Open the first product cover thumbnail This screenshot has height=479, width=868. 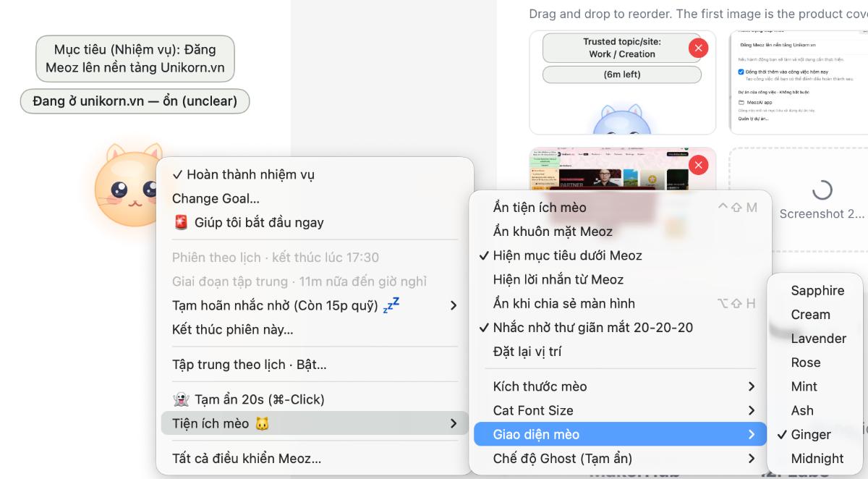point(623,82)
